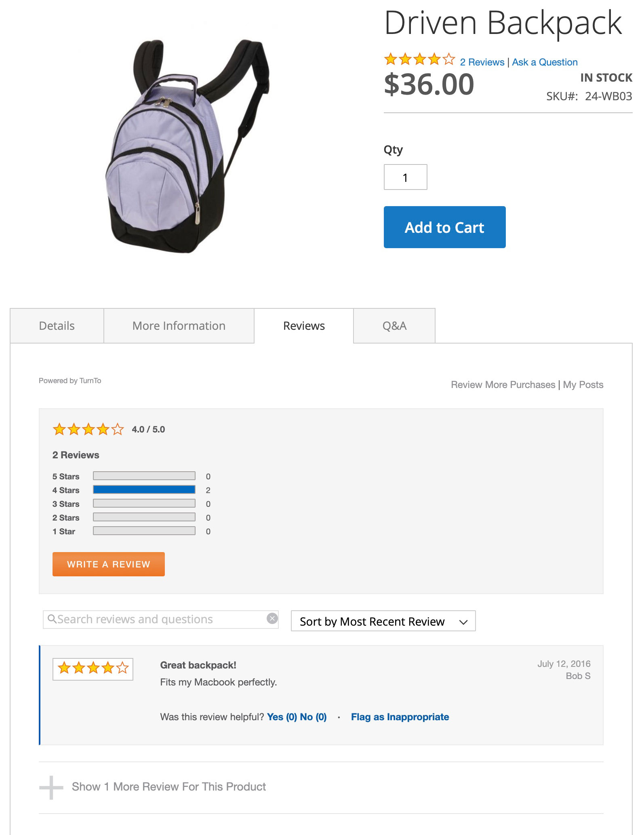Screen dimensions: 644x835
Task: Open the More Information tab
Action: (x=179, y=326)
